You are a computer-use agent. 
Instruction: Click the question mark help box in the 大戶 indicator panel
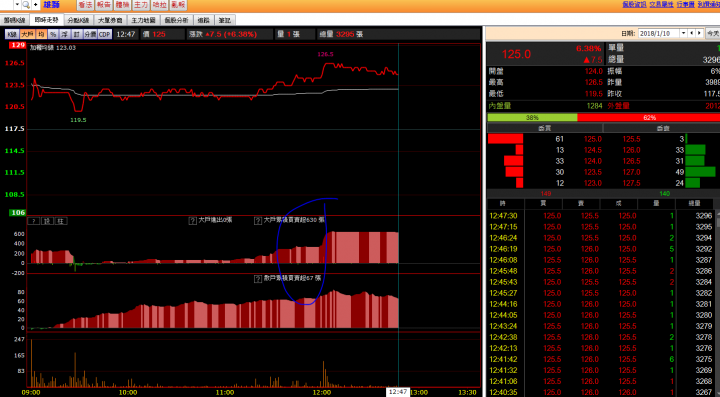[34, 221]
